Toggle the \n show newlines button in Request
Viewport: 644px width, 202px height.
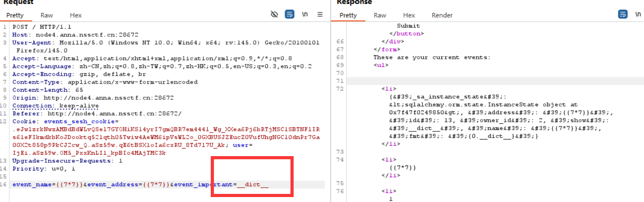pyautogui.click(x=305, y=14)
